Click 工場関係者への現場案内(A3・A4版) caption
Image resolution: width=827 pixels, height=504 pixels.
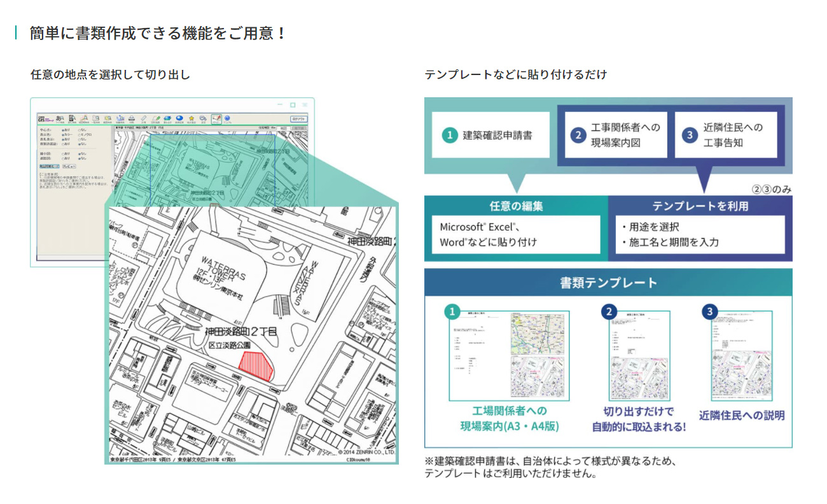(510, 419)
